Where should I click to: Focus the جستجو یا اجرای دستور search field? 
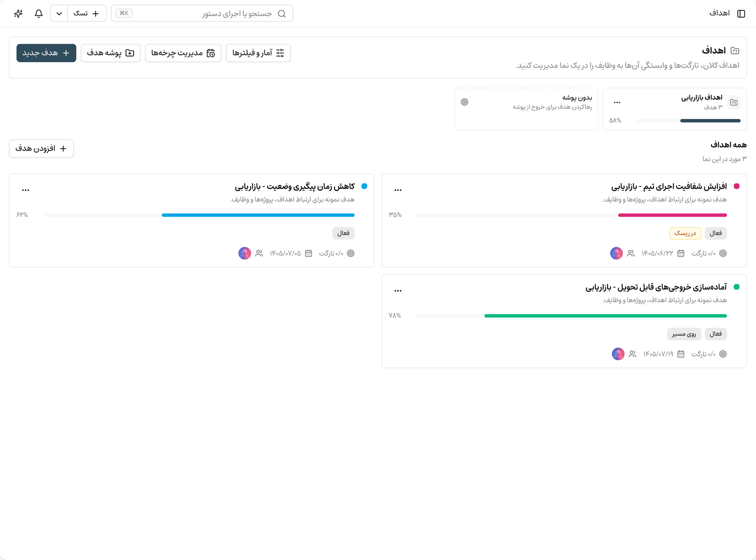pos(202,14)
